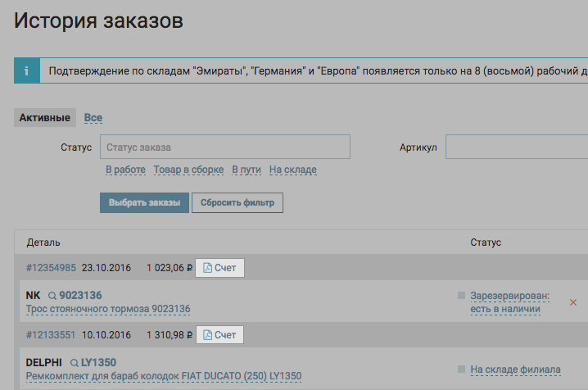Open Счет PDF for order #12133551
Viewport: 588px width, 390px height.
219,335
